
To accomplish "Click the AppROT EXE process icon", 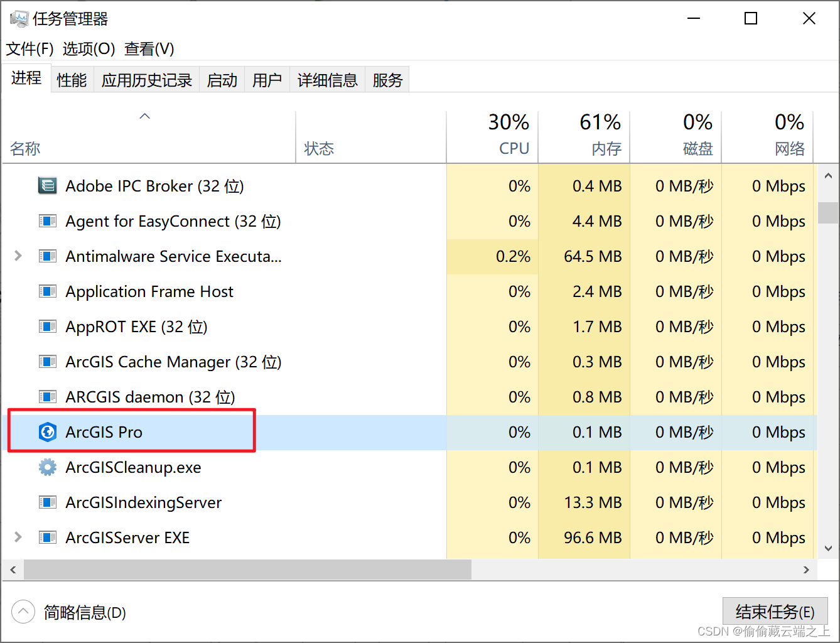I will coord(48,327).
